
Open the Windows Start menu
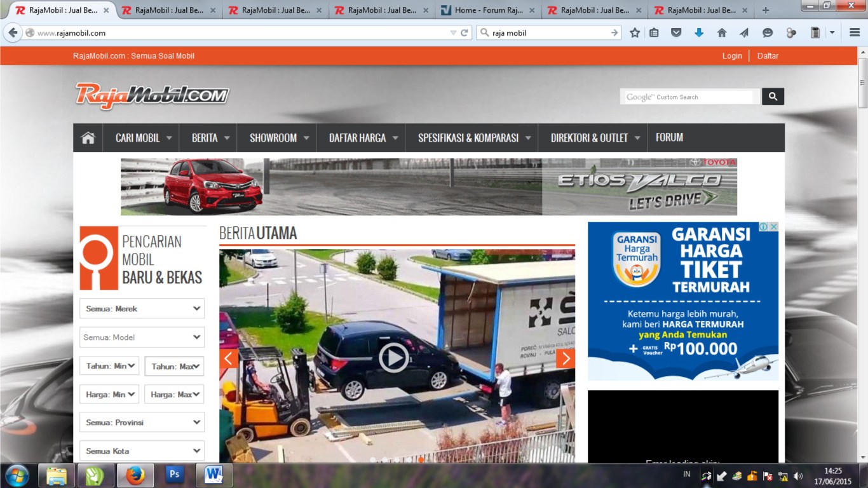17,475
